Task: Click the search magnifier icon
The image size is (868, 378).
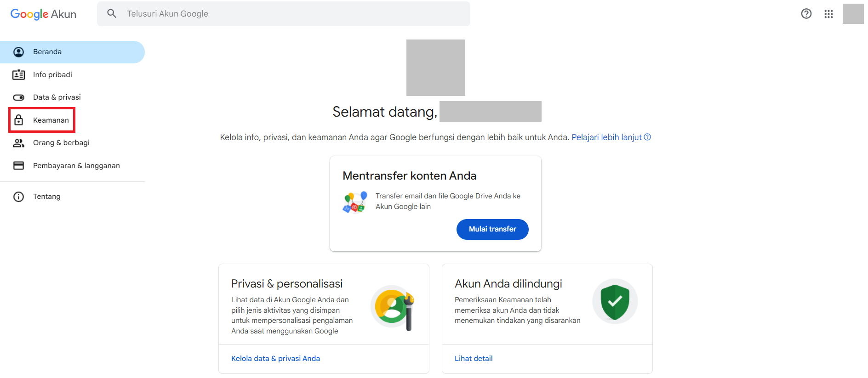Action: (x=112, y=14)
